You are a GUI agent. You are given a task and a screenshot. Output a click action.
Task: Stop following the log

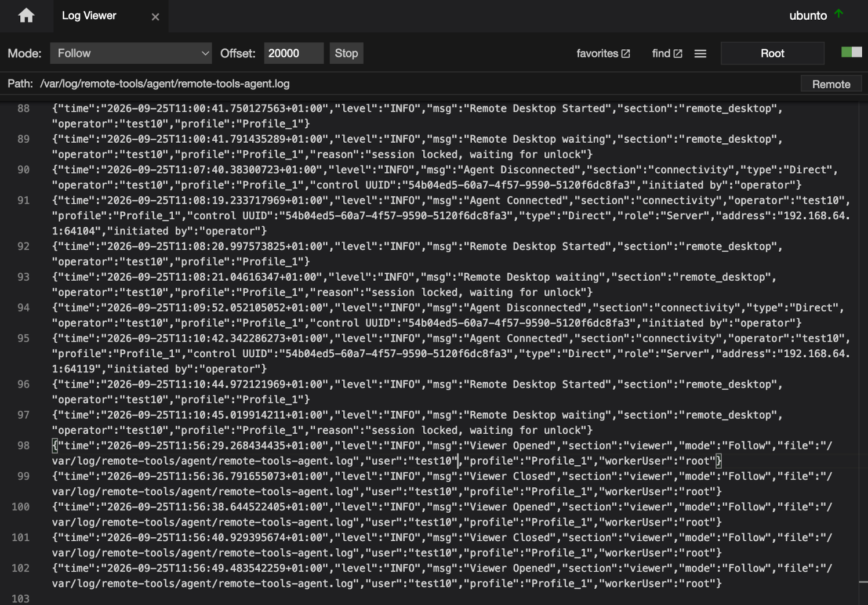(346, 53)
